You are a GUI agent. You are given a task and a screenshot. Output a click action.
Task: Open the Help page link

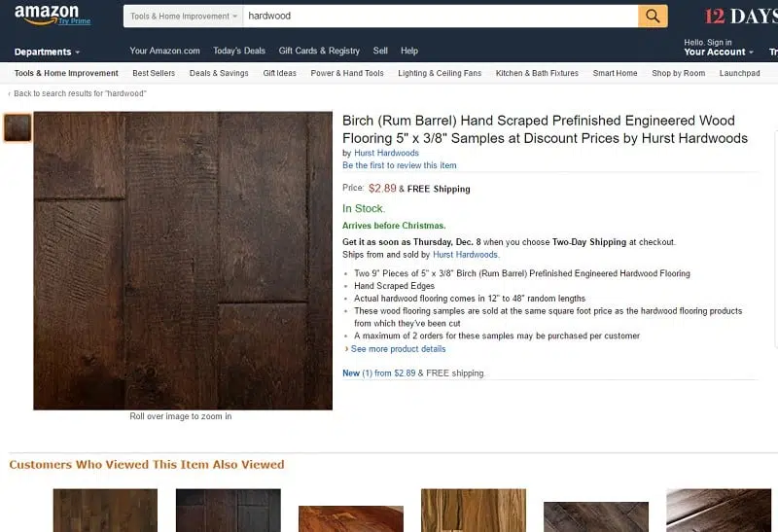pos(409,51)
